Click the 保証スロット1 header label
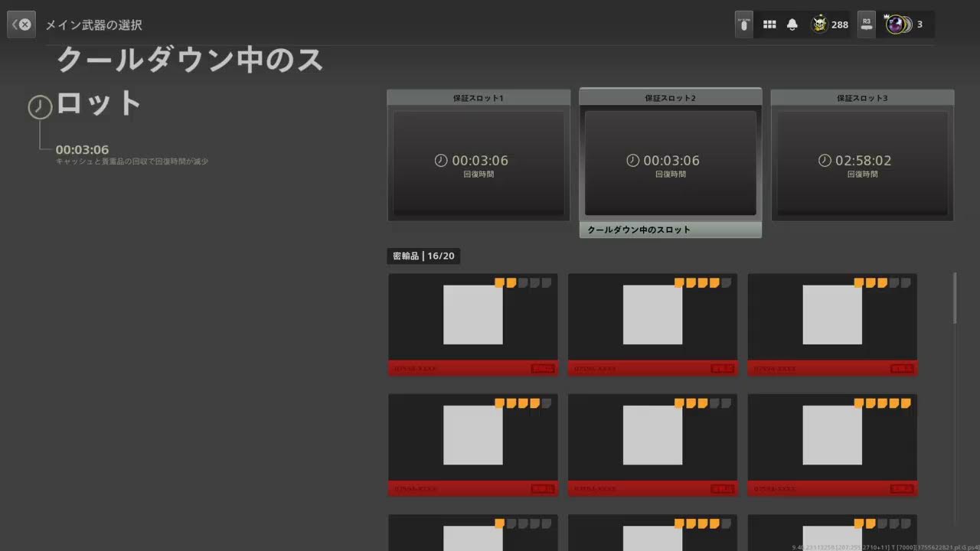The height and width of the screenshot is (551, 980). point(479,98)
